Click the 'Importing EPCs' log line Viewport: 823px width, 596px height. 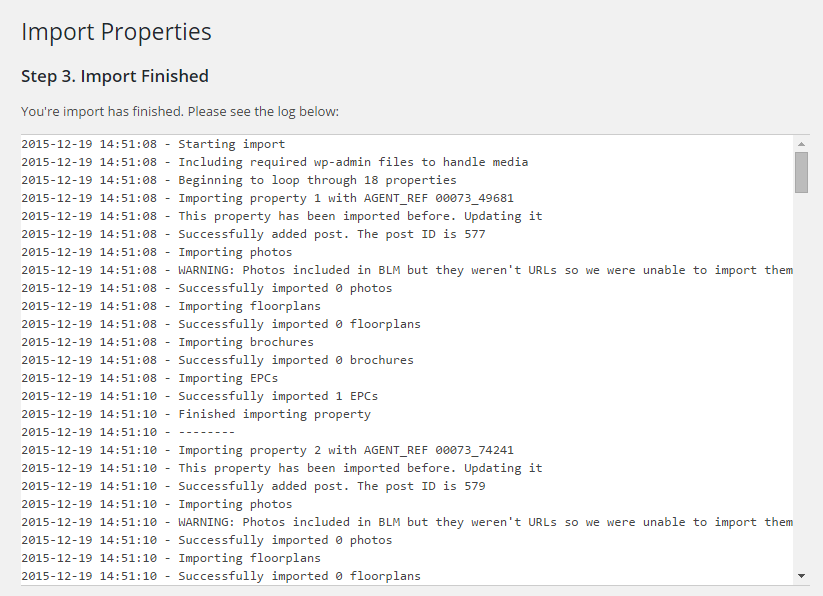coord(150,378)
